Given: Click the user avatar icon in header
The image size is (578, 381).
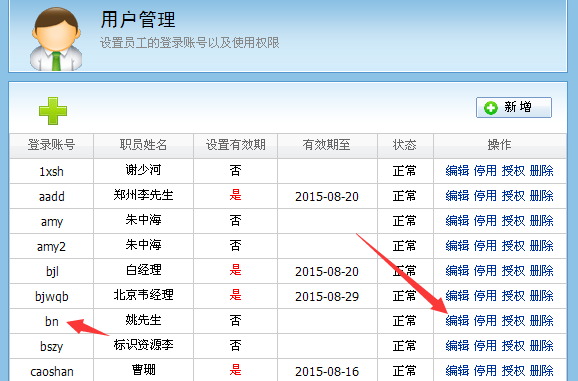Looking at the screenshot, I should tap(56, 38).
